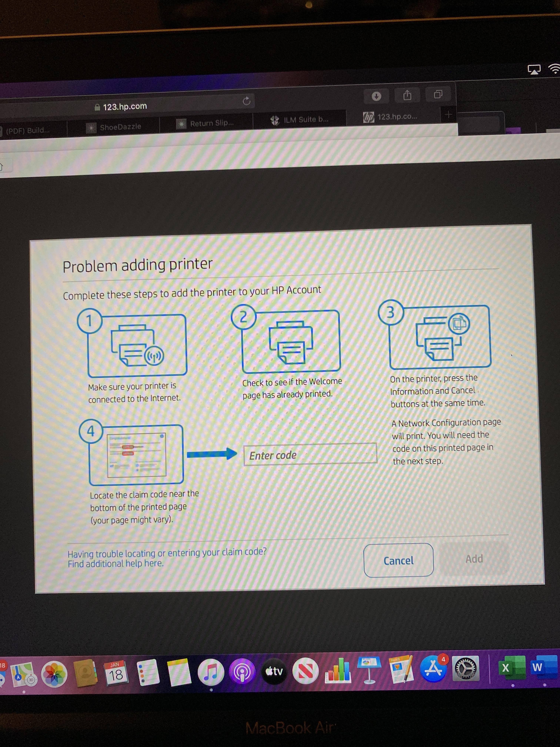Click the 123.hp.com address bar

point(125,107)
